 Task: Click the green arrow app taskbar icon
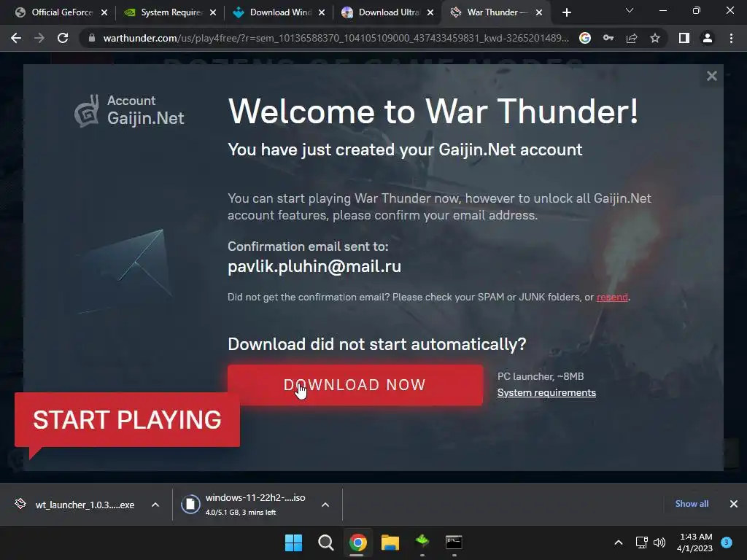click(x=422, y=542)
